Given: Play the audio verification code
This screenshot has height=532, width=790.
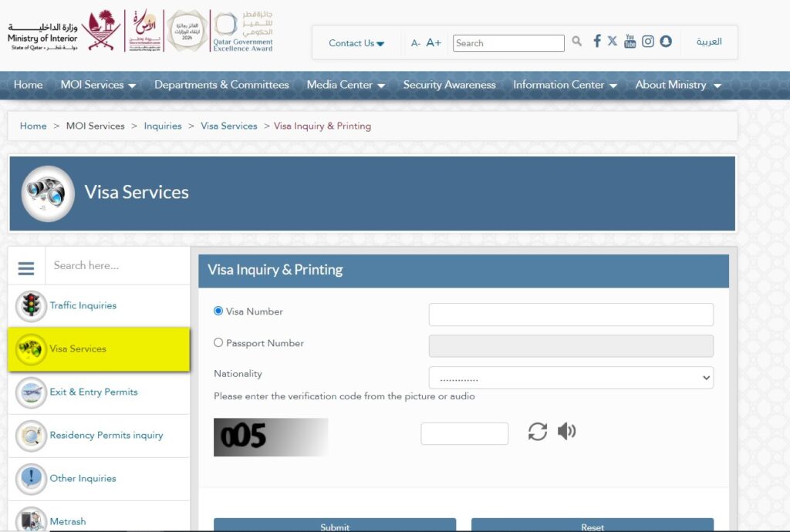Looking at the screenshot, I should pyautogui.click(x=567, y=433).
